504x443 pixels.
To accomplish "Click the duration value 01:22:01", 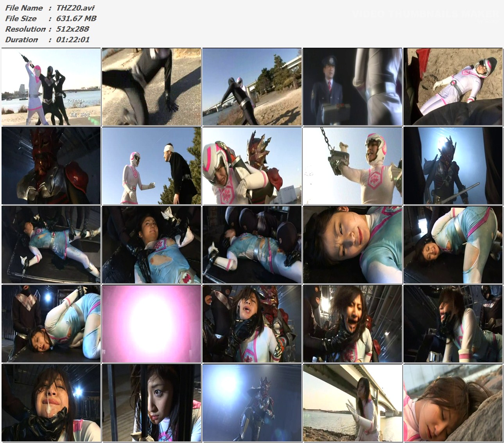I will tap(73, 40).
